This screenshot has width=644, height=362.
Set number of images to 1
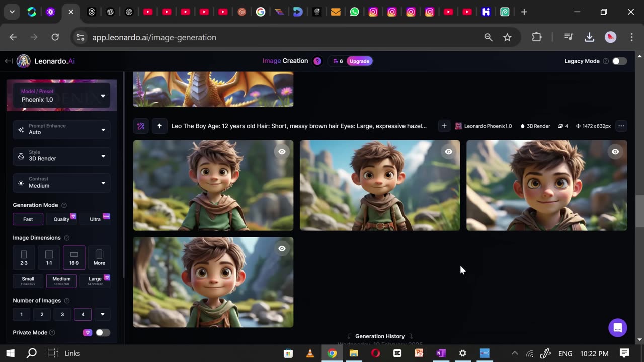(x=21, y=314)
